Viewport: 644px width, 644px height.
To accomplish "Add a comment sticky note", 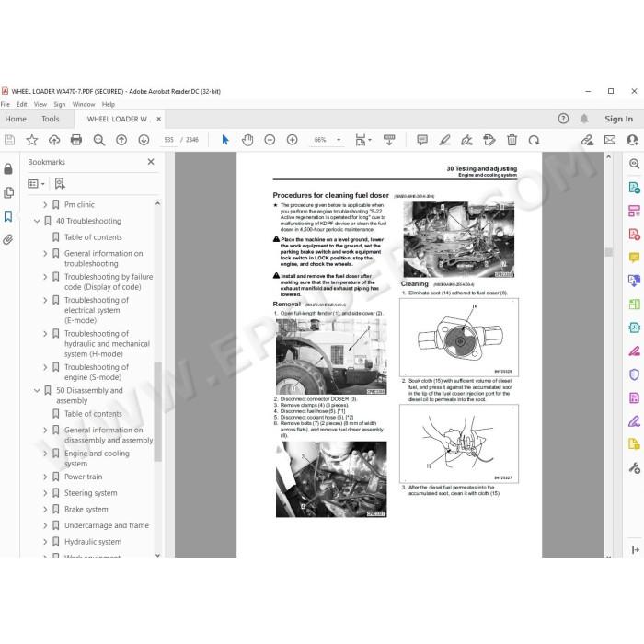I will pyautogui.click(x=421, y=140).
